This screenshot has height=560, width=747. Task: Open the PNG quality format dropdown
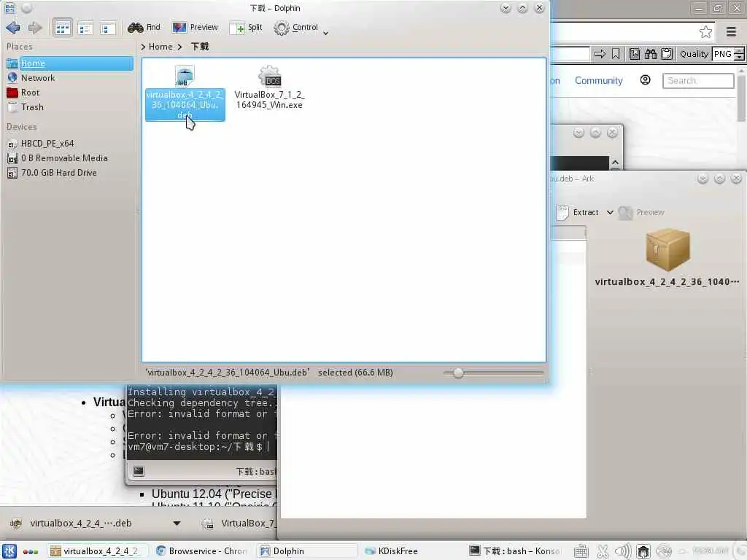727,54
